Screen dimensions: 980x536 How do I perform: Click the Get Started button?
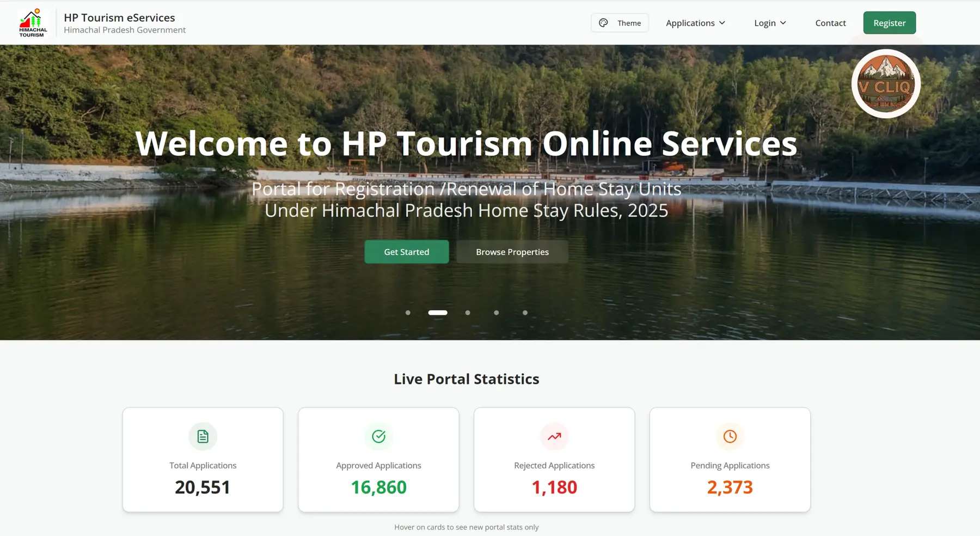[x=406, y=252]
